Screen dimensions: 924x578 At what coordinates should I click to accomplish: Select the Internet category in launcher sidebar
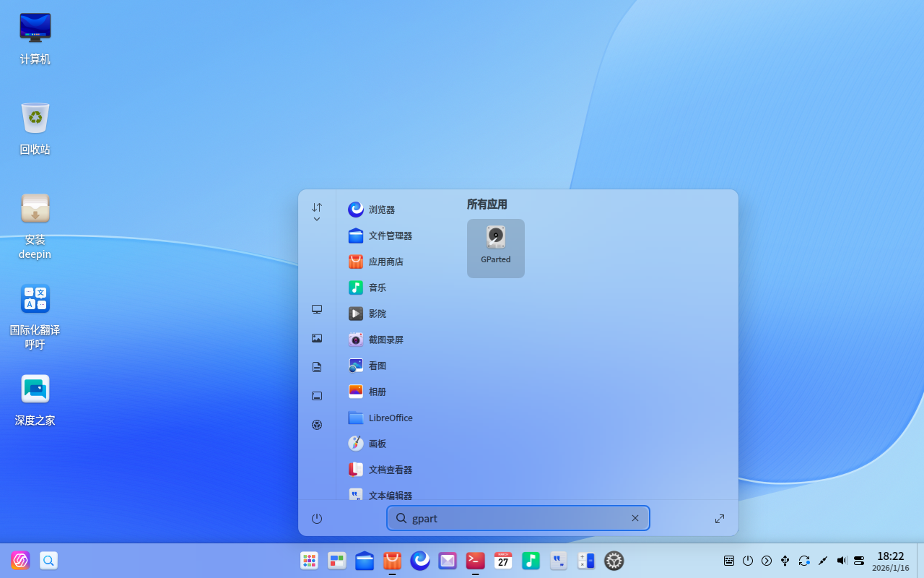(x=316, y=309)
